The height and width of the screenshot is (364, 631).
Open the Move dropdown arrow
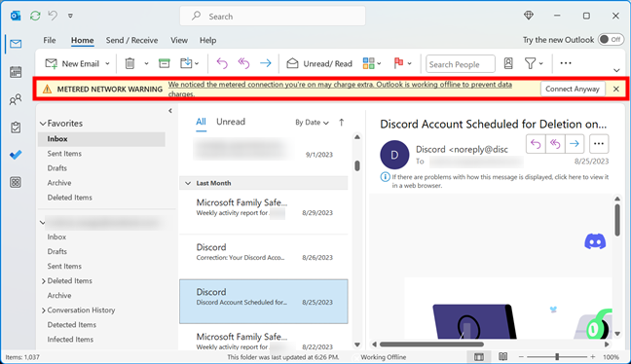click(x=197, y=63)
